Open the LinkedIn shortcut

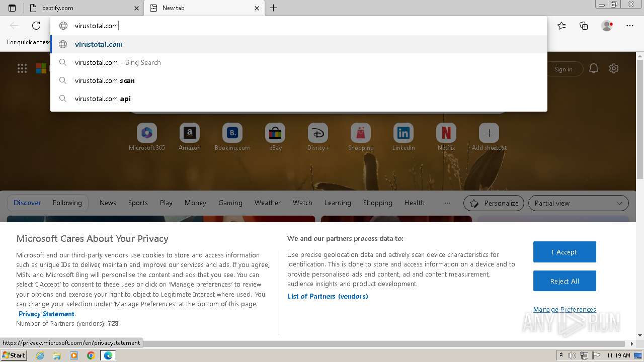pos(404,137)
